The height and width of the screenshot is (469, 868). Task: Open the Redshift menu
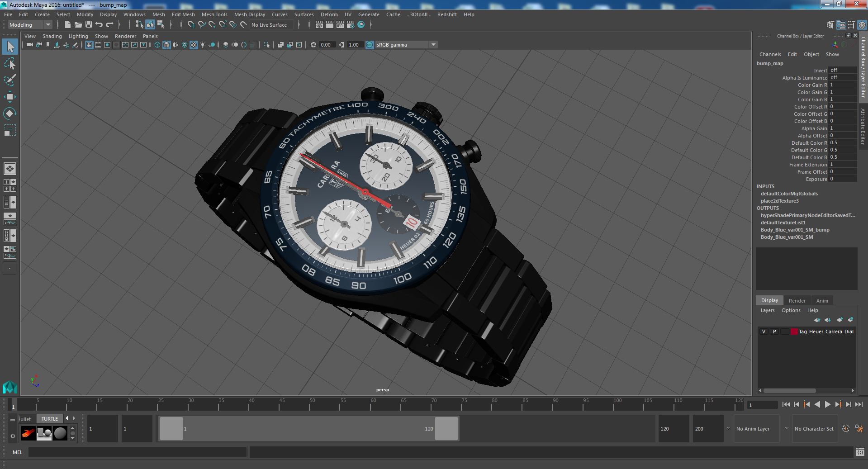point(447,14)
